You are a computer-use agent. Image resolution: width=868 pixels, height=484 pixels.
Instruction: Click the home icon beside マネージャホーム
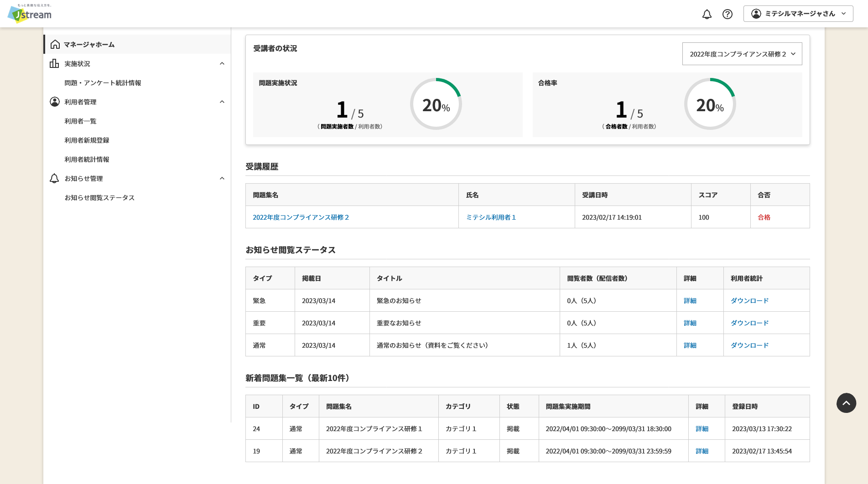pyautogui.click(x=55, y=44)
